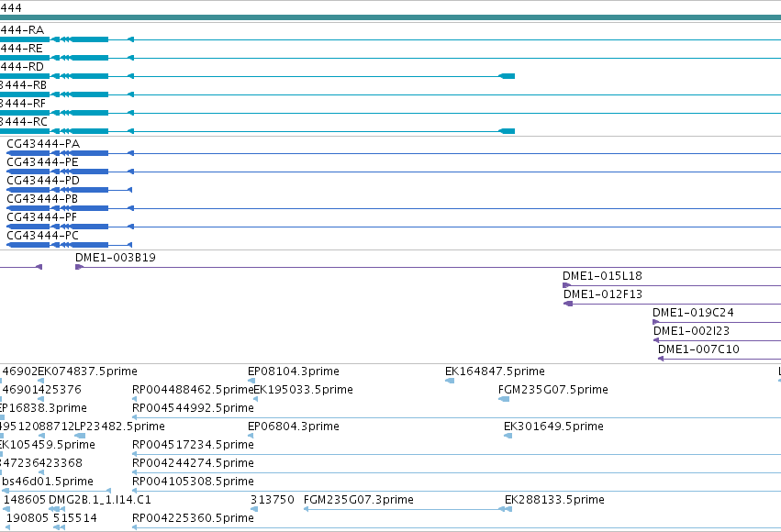Screen dimensions: 781x532
Task: Select the RP004544992.5prime EST label
Action: (x=193, y=408)
